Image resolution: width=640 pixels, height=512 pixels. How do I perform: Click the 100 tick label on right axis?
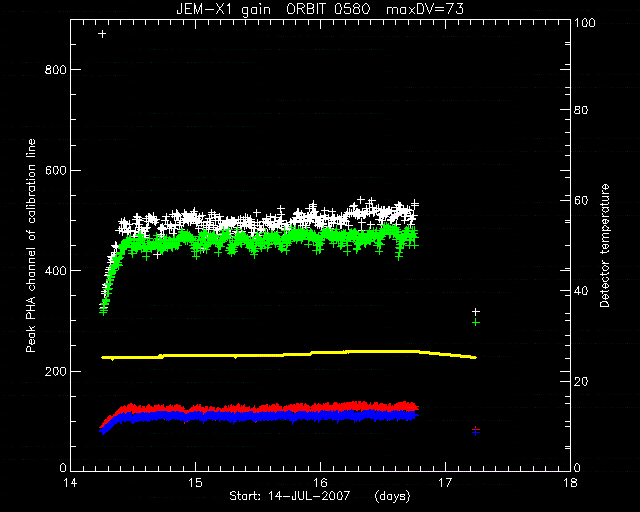point(585,23)
